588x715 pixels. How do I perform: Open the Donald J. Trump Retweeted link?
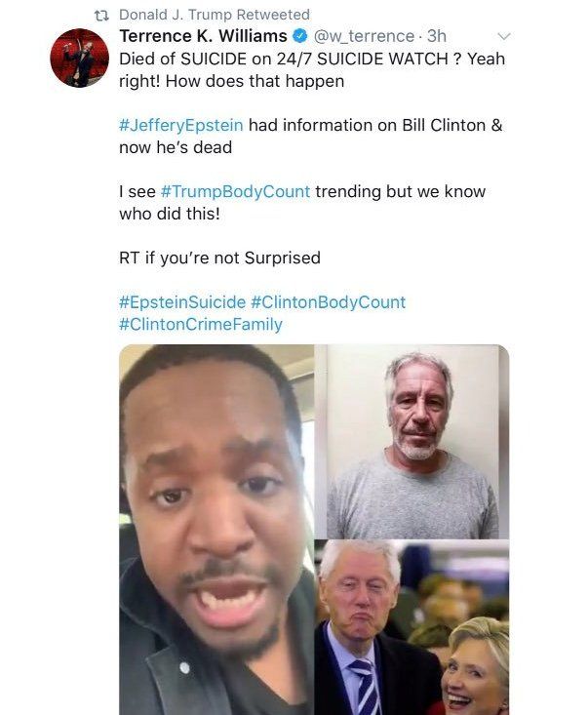coord(215,15)
